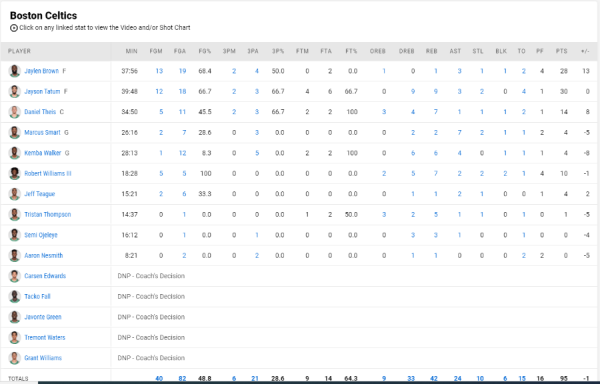Click Grant Williams's headshot photo
The height and width of the screenshot is (384, 600).
15,358
